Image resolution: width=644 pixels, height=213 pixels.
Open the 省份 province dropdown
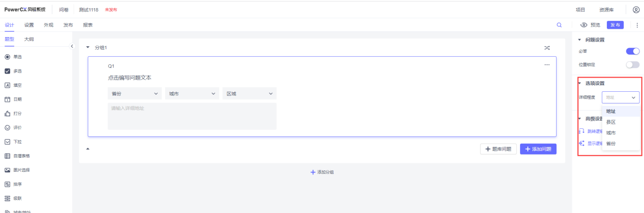coord(135,94)
